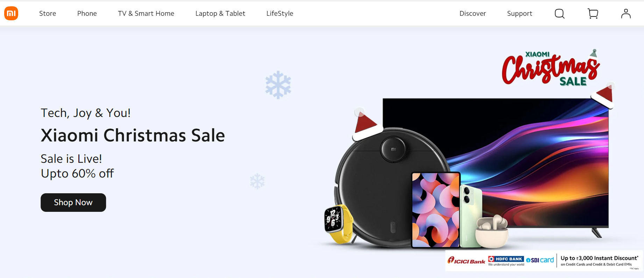
Task: Click the Shop Now button
Action: 73,202
